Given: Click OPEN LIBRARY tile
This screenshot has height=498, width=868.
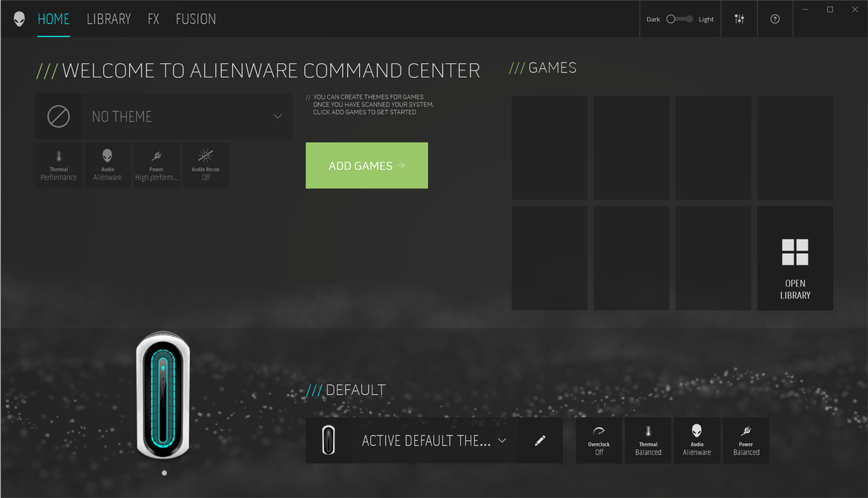Looking at the screenshot, I should click(795, 258).
